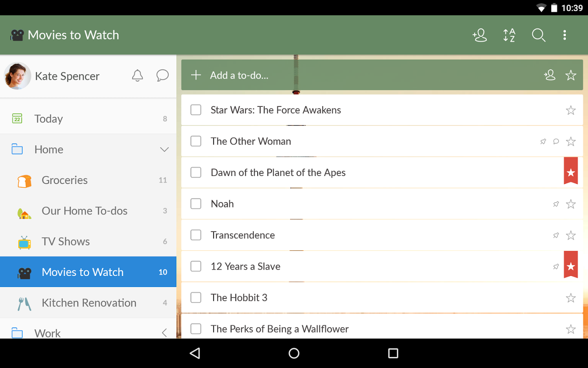Click the A-Z sort icon
This screenshot has height=368, width=588.
point(509,35)
